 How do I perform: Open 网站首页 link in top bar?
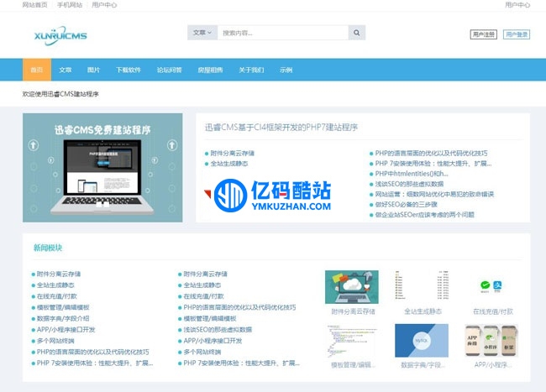34,5
